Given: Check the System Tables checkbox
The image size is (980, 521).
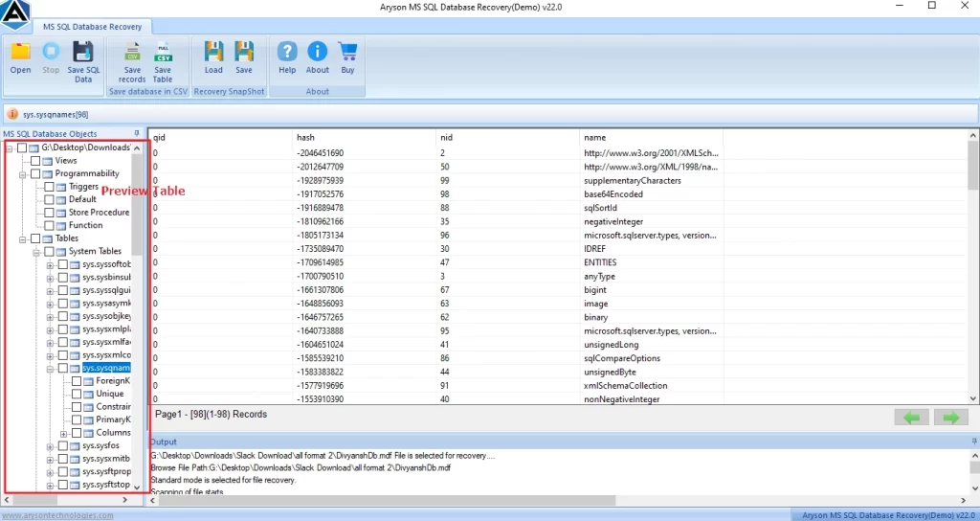Looking at the screenshot, I should point(50,251).
